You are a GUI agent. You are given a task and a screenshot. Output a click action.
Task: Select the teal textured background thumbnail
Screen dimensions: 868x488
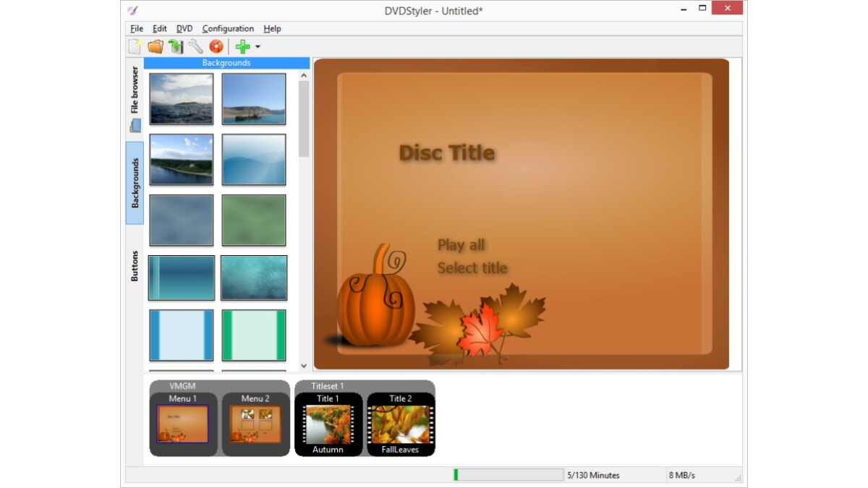254,278
